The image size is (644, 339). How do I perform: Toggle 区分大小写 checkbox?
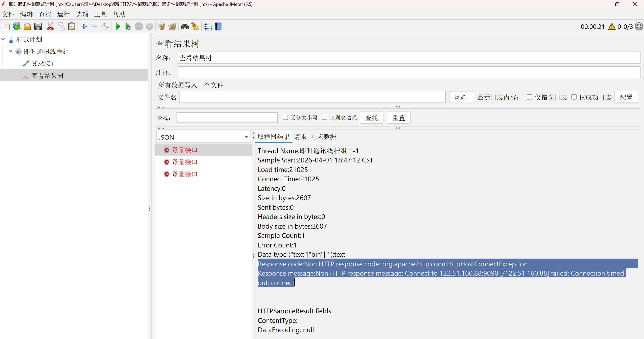[x=285, y=117]
